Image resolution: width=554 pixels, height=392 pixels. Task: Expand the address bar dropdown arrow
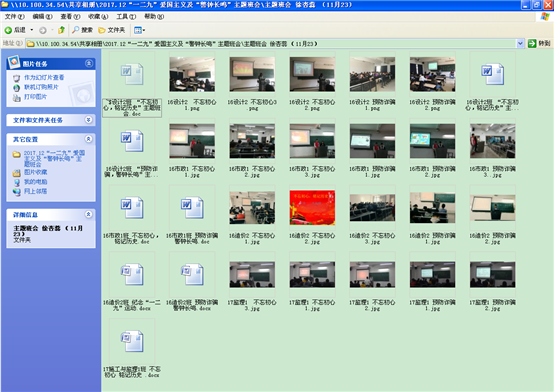pos(520,43)
